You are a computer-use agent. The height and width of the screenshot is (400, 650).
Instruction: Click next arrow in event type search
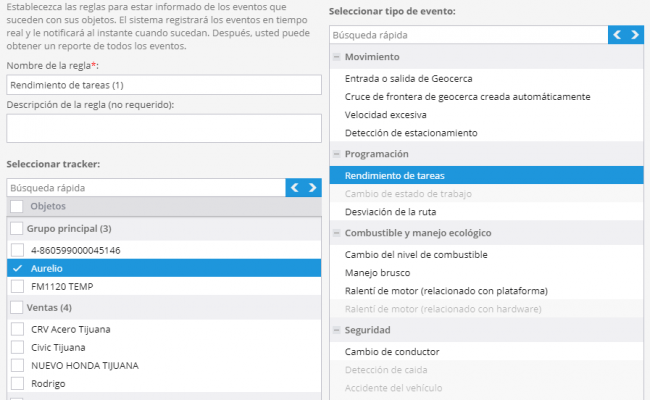point(635,35)
